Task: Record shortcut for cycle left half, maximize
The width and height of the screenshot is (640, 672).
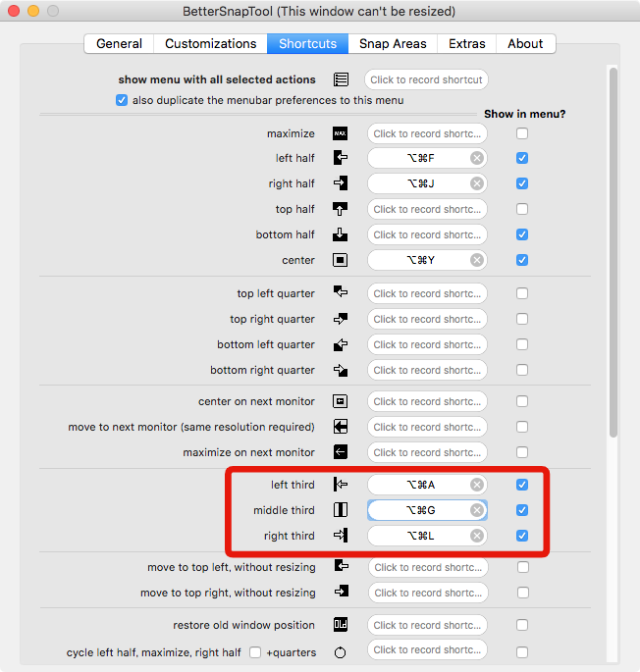Action: 427,649
